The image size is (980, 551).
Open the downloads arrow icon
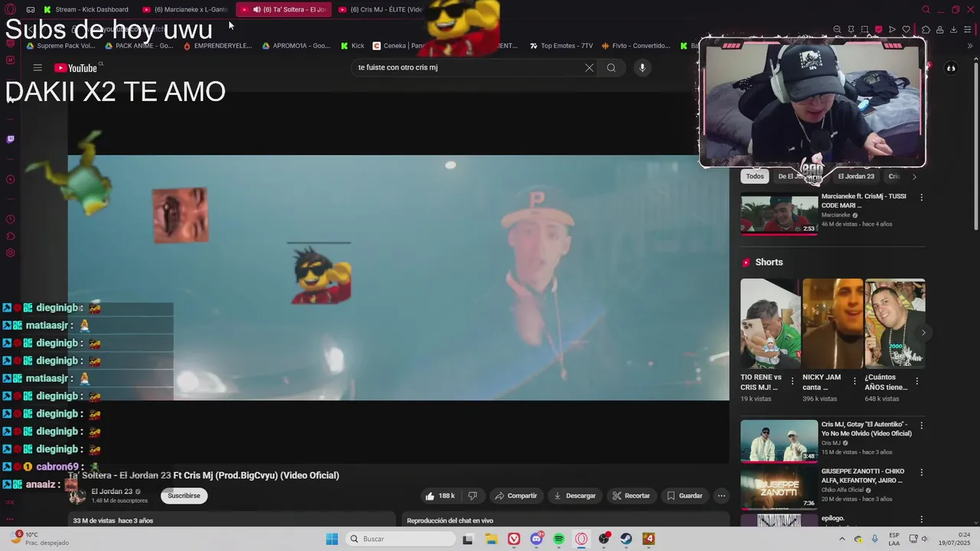point(953,30)
